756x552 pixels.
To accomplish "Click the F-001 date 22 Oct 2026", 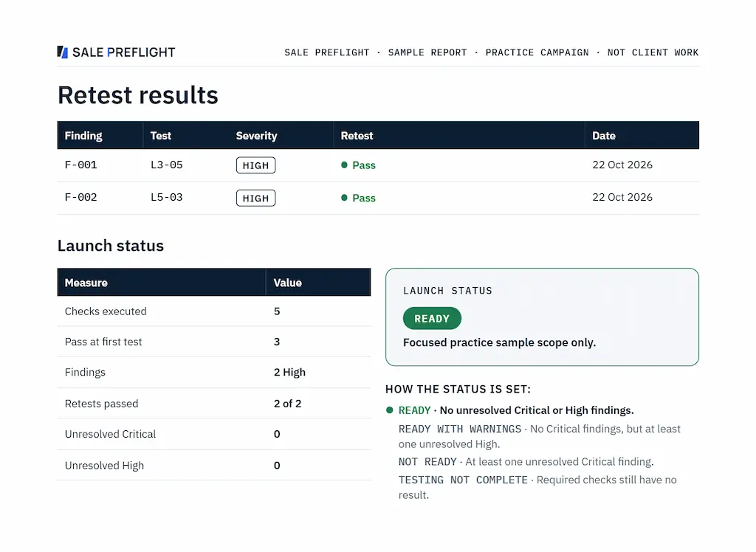I will 622,165.
